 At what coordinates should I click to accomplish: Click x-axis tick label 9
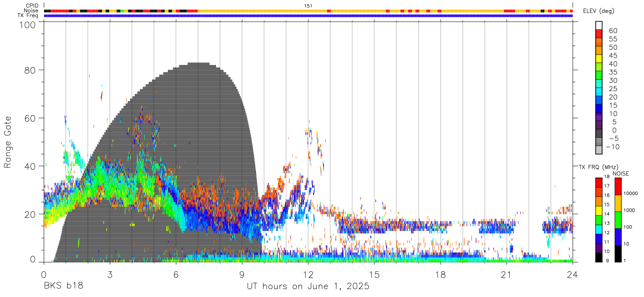coord(242,274)
